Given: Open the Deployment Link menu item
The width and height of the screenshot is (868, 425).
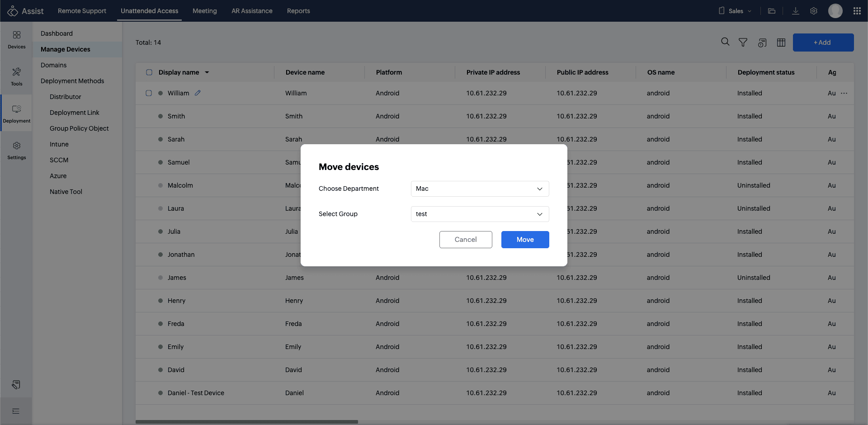Looking at the screenshot, I should 75,113.
